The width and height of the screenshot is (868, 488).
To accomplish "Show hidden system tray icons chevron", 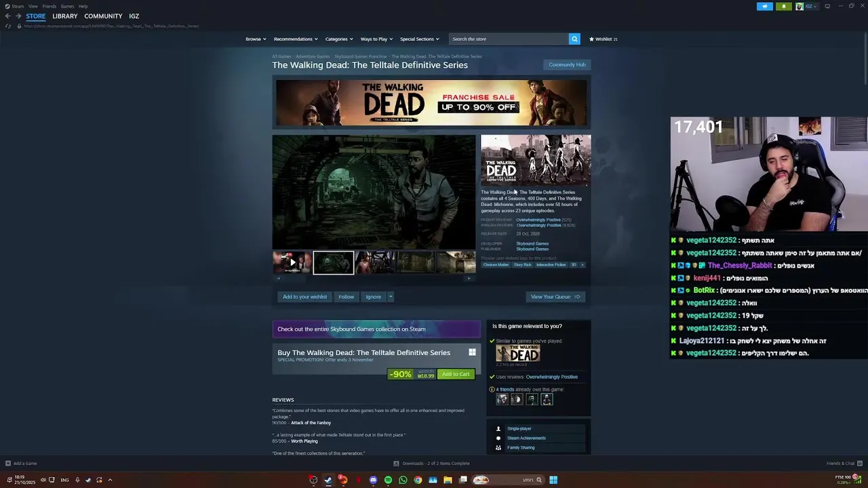I will [110, 480].
